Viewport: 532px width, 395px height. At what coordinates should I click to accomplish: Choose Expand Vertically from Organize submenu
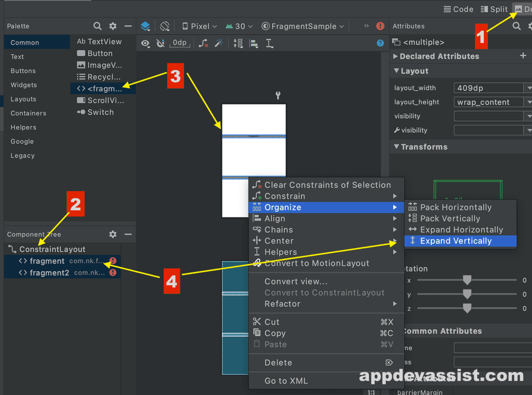tap(455, 241)
